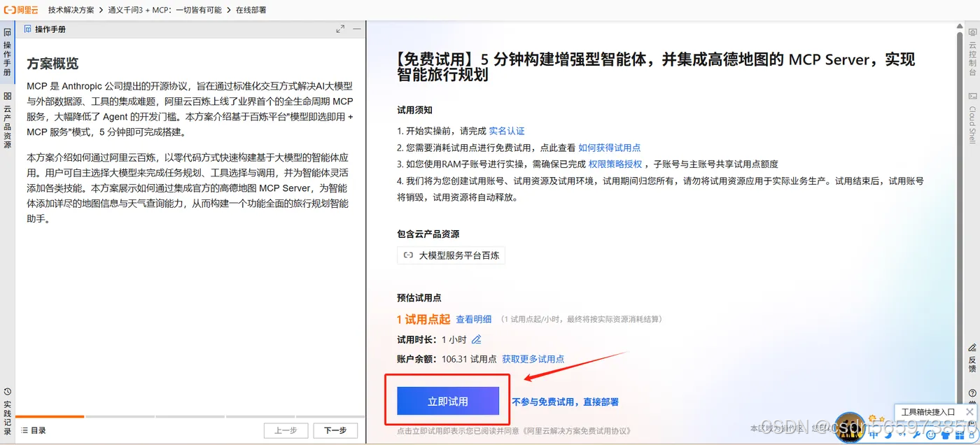Screen dimensions: 980x445
Task: Expand the 操作手册 panel to fullscreen
Action: pyautogui.click(x=340, y=29)
